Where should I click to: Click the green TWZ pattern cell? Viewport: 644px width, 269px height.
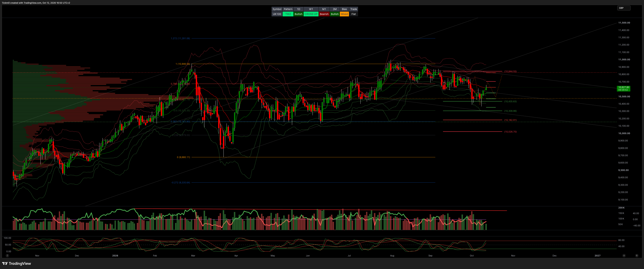(x=288, y=14)
